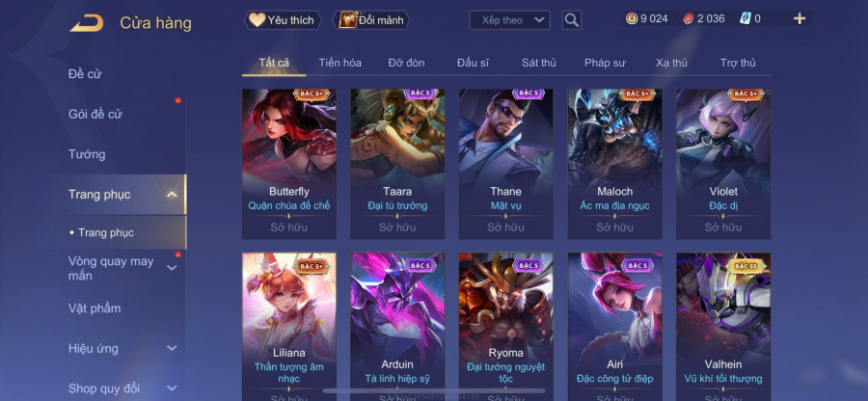The image size is (868, 401).
Task: Collapse the Trang phục section chevron
Action: click(172, 194)
